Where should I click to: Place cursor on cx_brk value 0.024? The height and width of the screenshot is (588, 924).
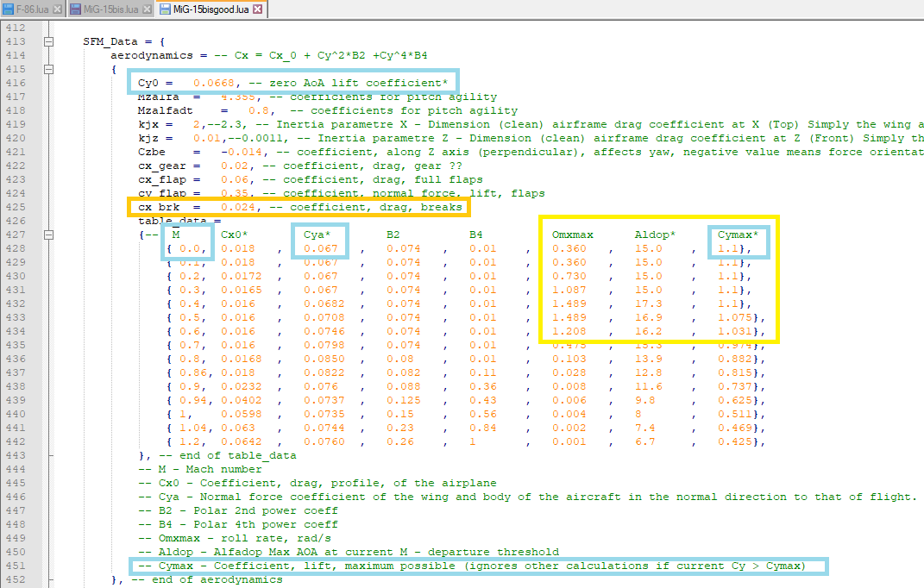[237, 208]
